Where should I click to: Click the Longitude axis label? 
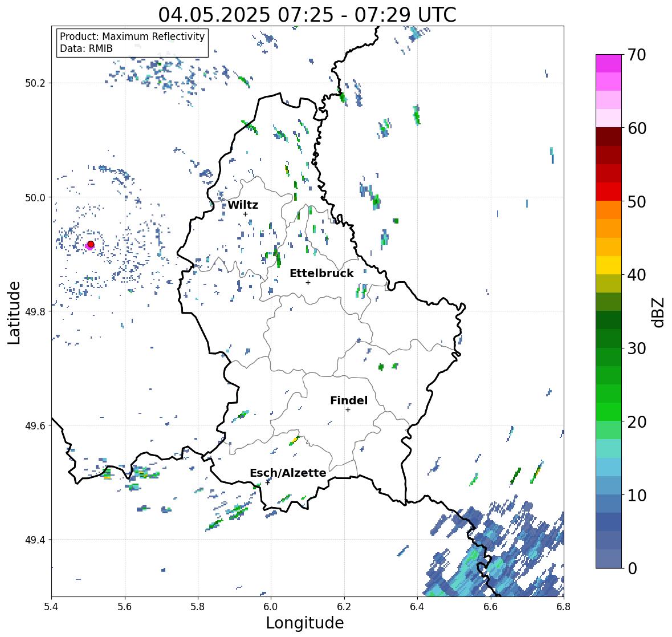coord(305,623)
